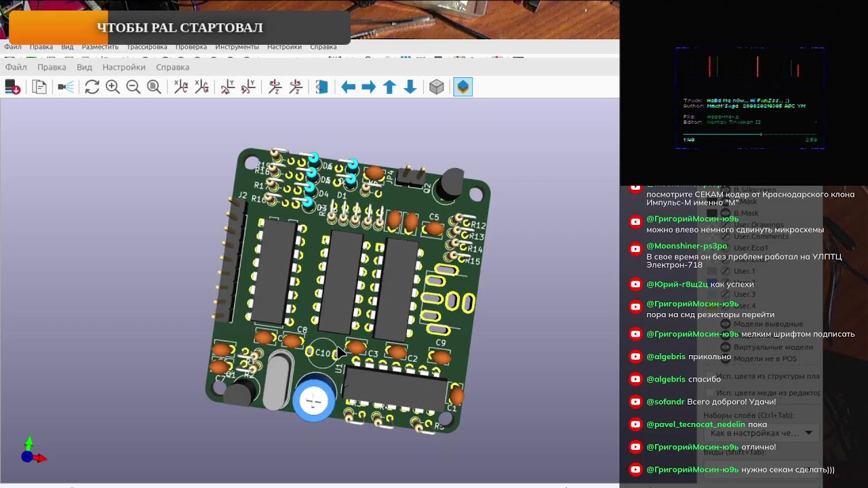The image size is (868, 488).
Task: Toggle Виртуальные модели visibility eye
Action: tap(726, 347)
